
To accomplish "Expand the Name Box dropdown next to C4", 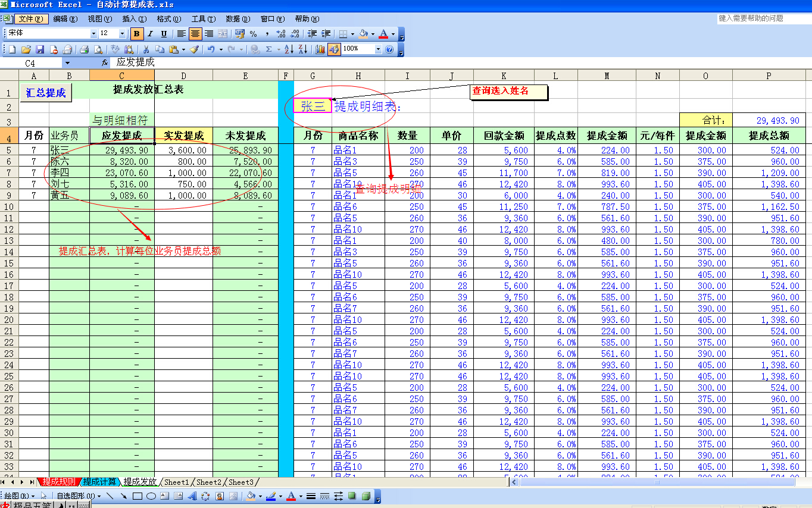I will point(67,62).
